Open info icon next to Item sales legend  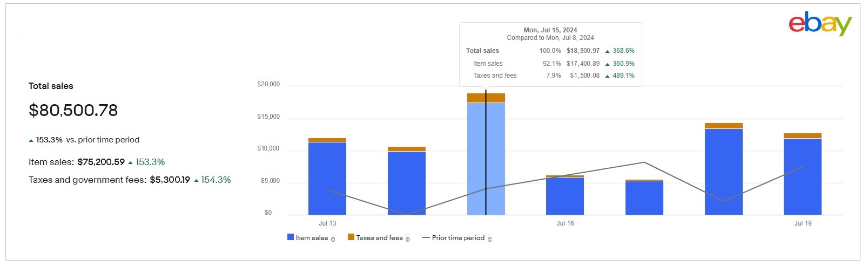coord(333,240)
